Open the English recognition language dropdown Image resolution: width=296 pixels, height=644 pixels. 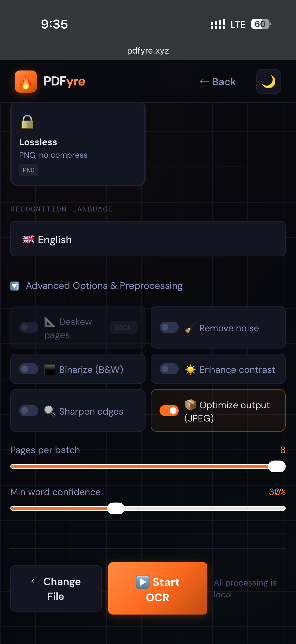click(x=148, y=239)
